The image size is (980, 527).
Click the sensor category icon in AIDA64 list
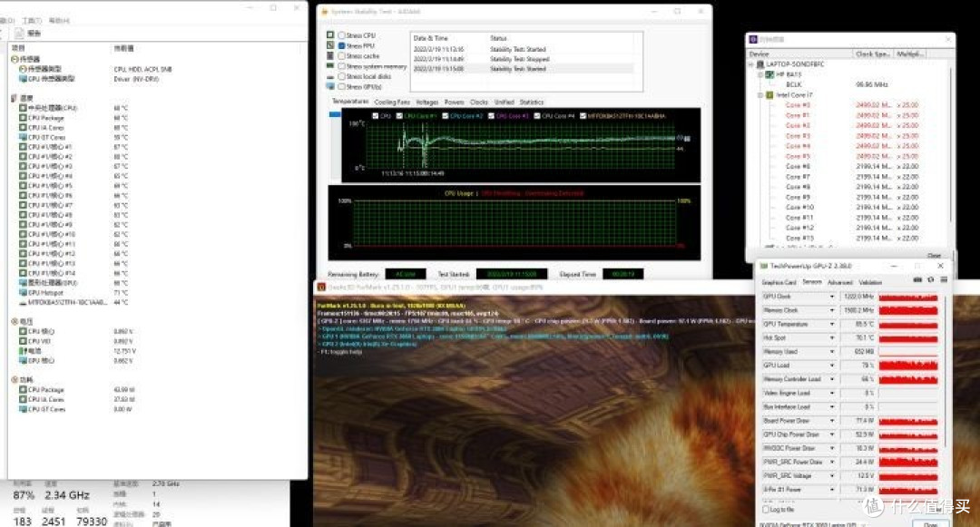15,59
